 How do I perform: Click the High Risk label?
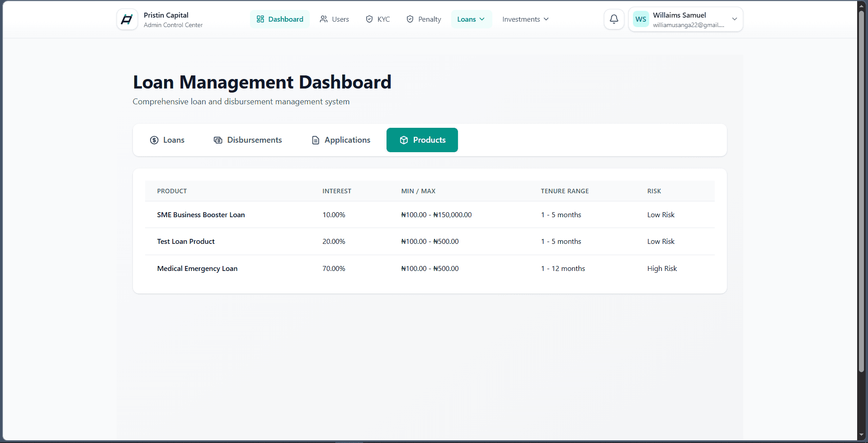click(x=662, y=268)
